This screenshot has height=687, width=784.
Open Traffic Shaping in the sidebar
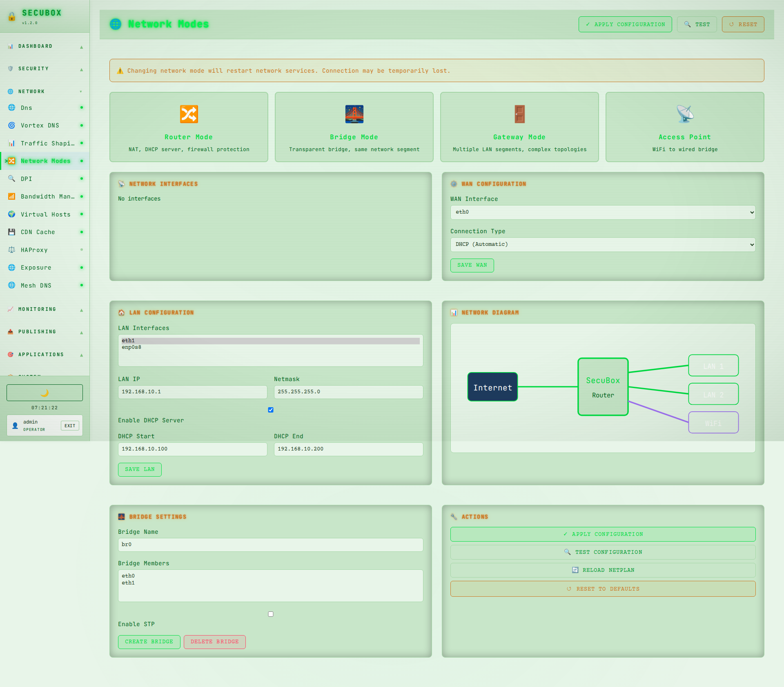(x=47, y=143)
